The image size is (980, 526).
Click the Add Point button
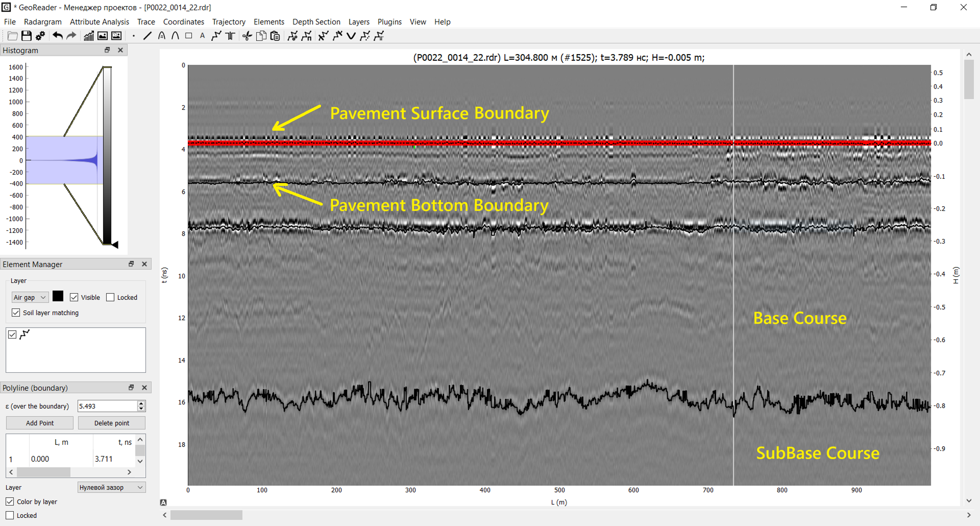tap(39, 423)
